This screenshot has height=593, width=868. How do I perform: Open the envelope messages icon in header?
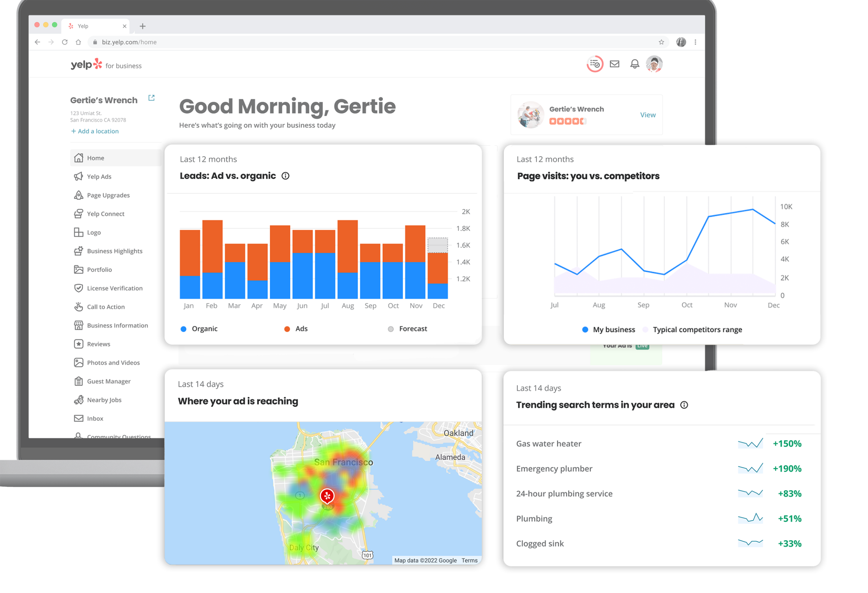tap(614, 64)
